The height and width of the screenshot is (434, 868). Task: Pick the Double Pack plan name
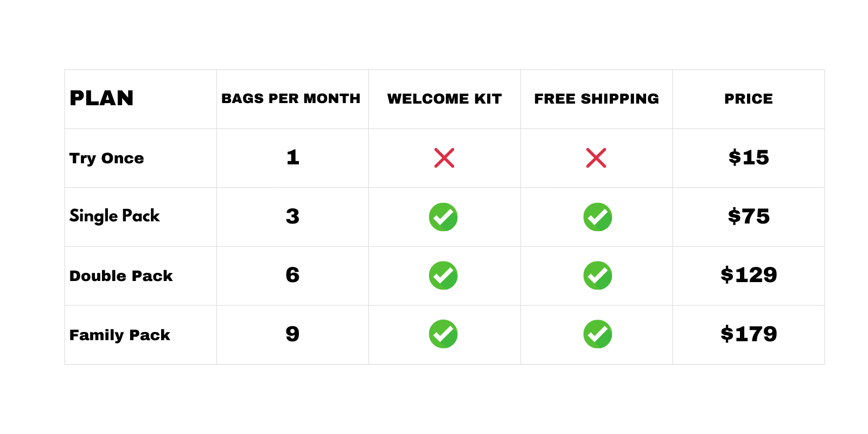[121, 276]
